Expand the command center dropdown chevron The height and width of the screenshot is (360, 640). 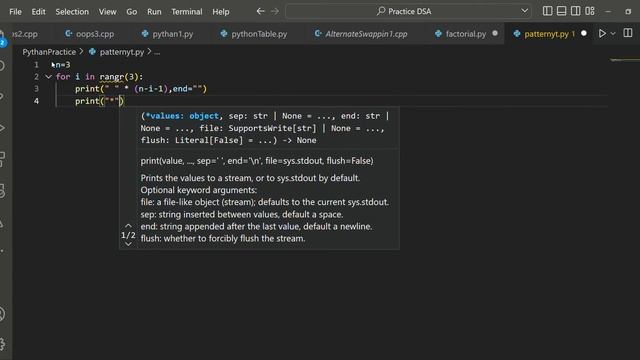(524, 11)
